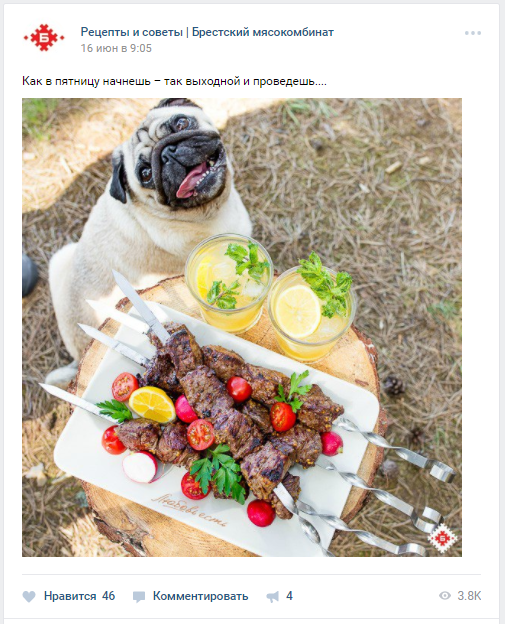Click the eye views icon
The width and height of the screenshot is (505, 624).
tap(445, 596)
